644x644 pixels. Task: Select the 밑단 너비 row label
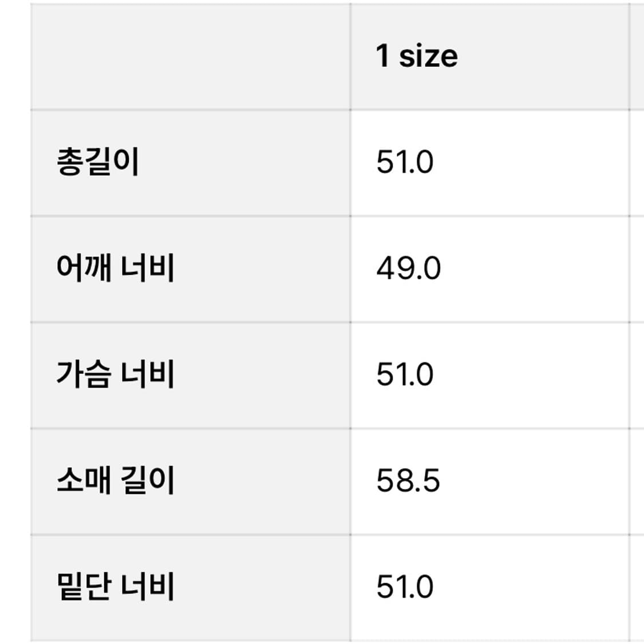(x=115, y=587)
